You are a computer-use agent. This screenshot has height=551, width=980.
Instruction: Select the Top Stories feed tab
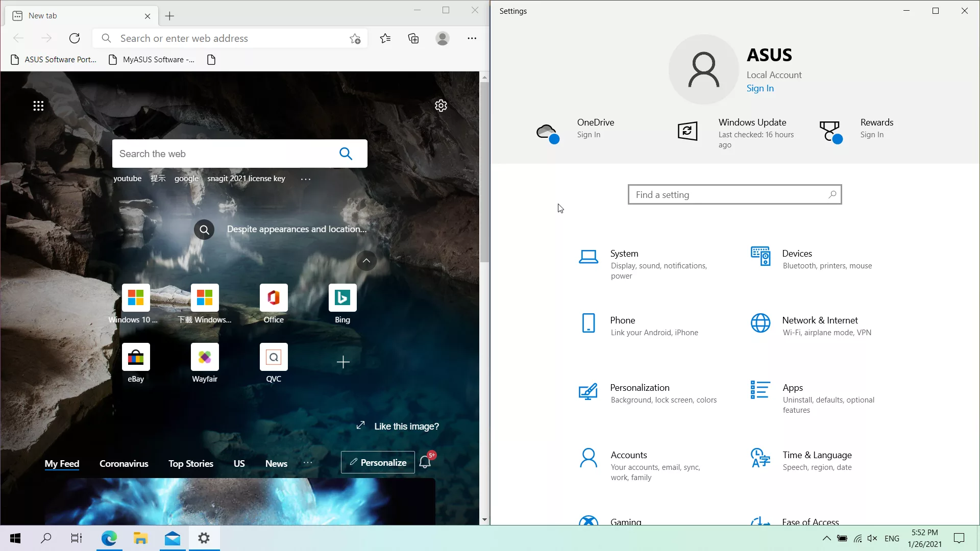tap(191, 464)
